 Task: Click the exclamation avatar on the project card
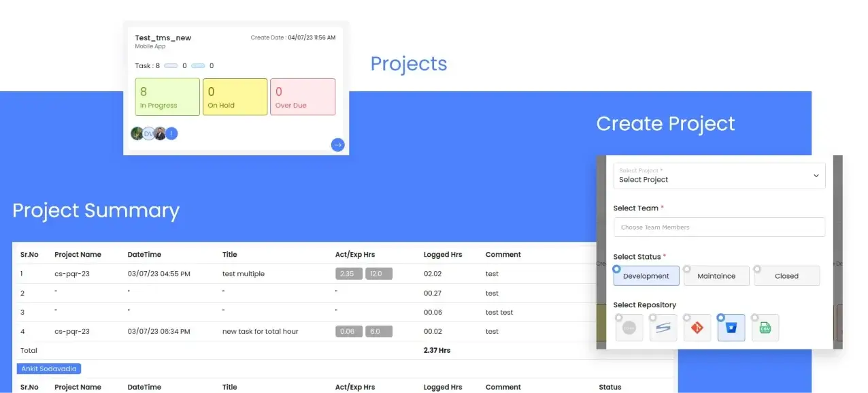coord(171,133)
